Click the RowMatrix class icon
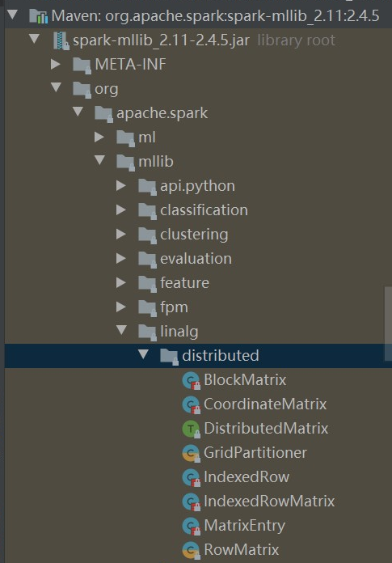The image size is (392, 563). (192, 550)
